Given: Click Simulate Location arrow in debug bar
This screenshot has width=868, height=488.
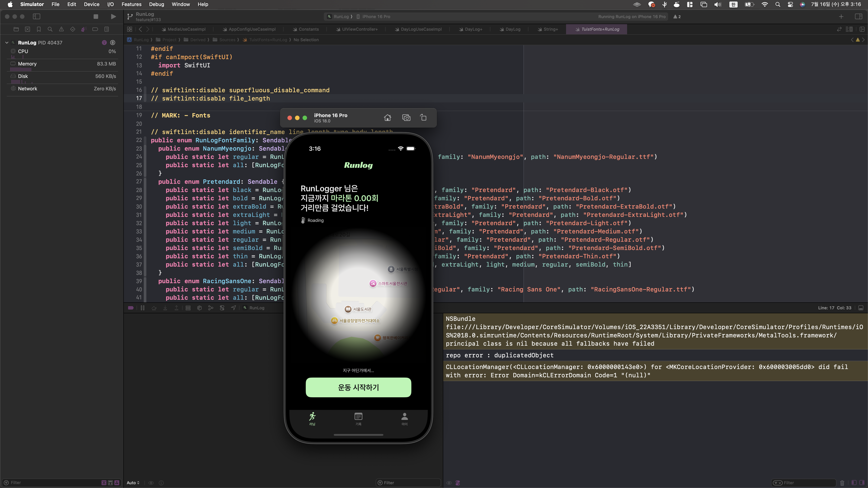Looking at the screenshot, I should pos(233,308).
